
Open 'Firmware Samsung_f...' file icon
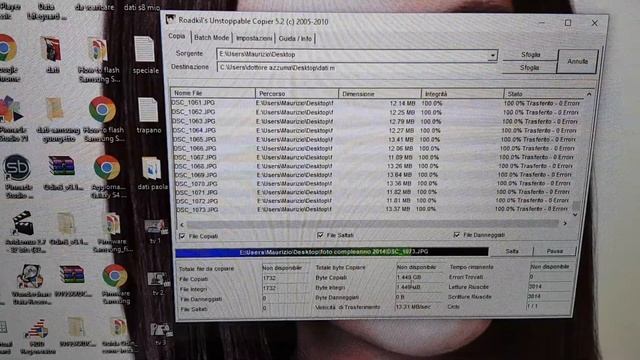pos(112,224)
